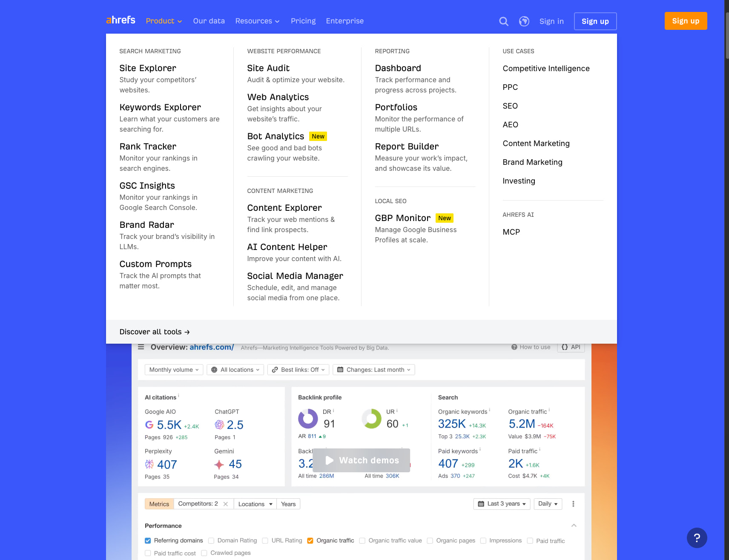
Task: Open Content Explorer from the menu
Action: (284, 208)
